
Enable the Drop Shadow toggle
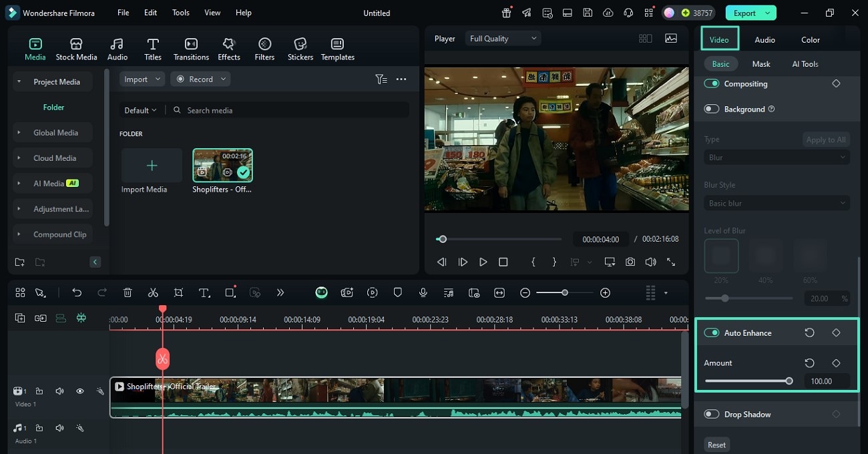(x=712, y=414)
